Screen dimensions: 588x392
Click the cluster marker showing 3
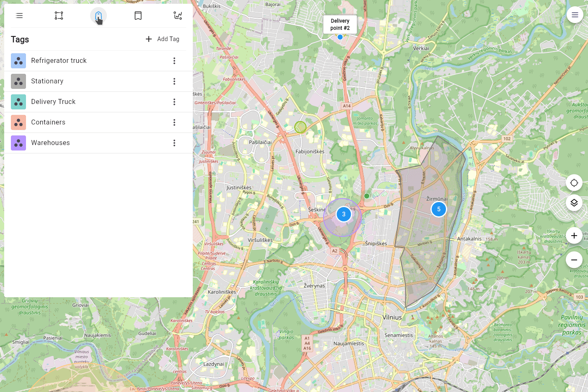click(x=344, y=214)
